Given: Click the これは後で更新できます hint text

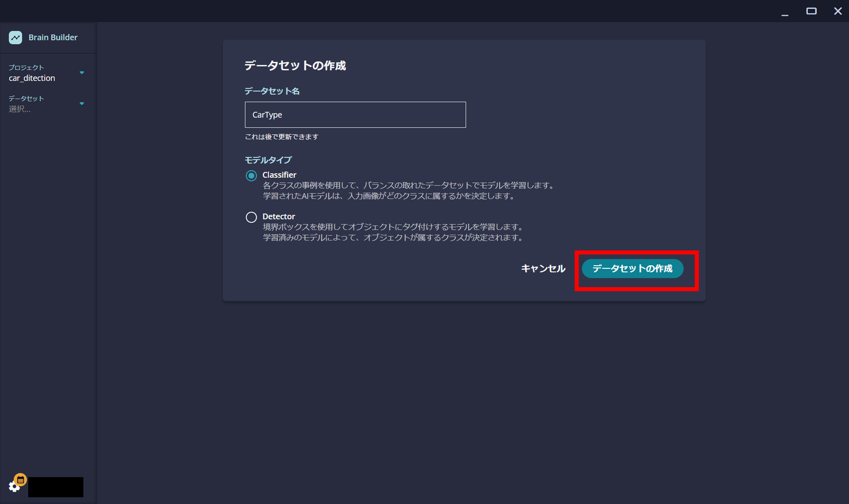Looking at the screenshot, I should (x=282, y=137).
